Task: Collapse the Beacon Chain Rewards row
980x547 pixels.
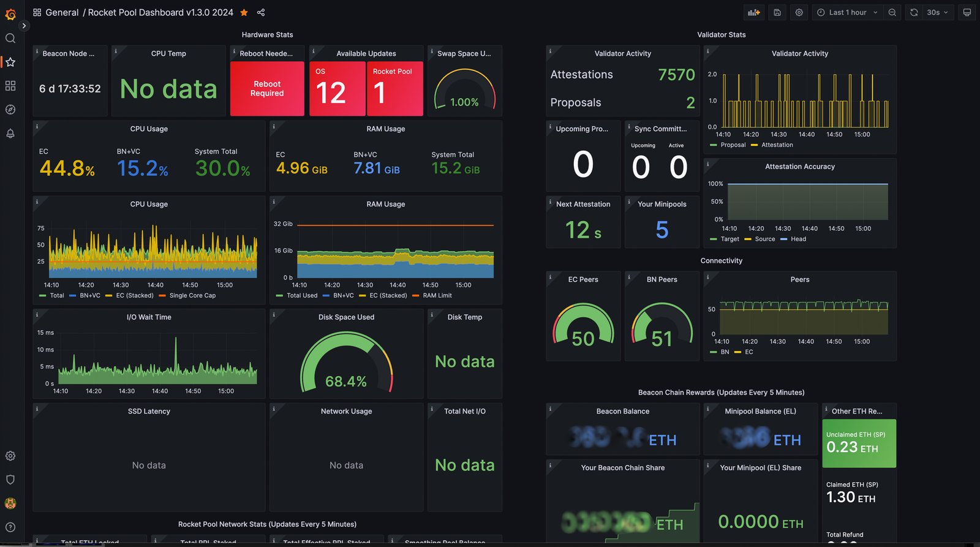Action: [x=722, y=393]
